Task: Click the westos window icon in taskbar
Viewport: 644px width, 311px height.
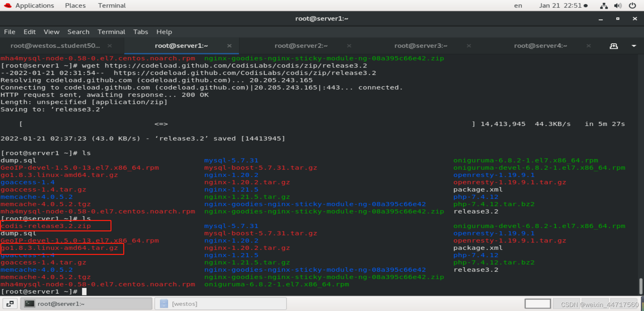Action: 164,304
